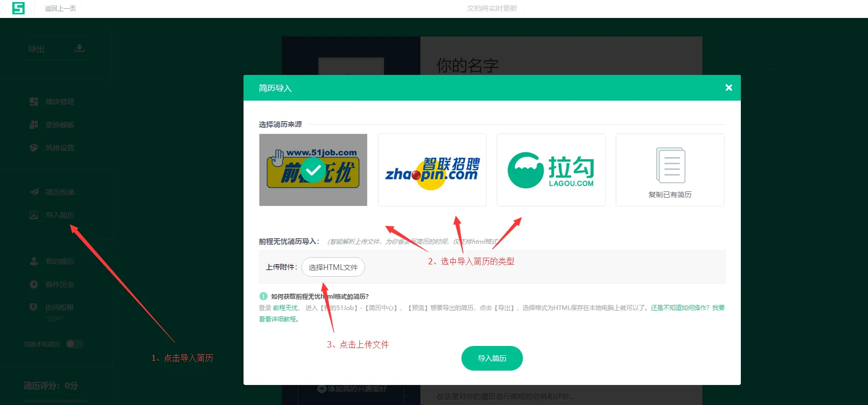Select the 前程无忧 51job source card
Viewport: 868px width, 405px height.
coord(313,170)
